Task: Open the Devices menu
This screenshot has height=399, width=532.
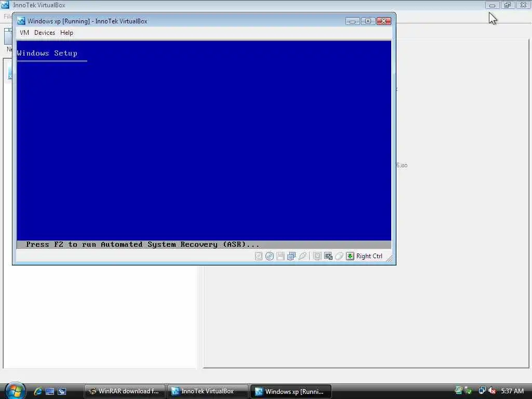Action: pos(45,33)
